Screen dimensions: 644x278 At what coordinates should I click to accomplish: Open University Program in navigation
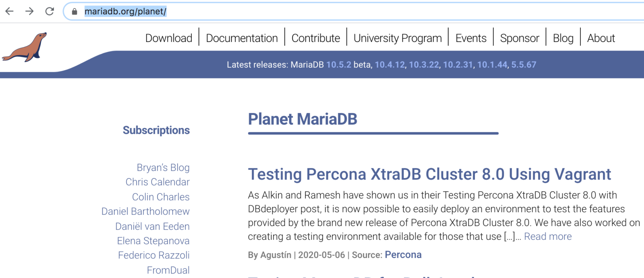point(398,38)
